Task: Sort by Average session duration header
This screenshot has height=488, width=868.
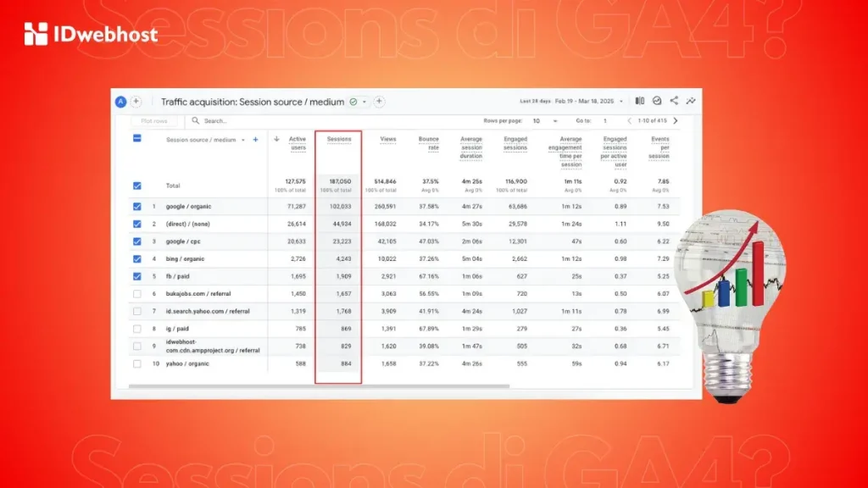Action: 471,147
